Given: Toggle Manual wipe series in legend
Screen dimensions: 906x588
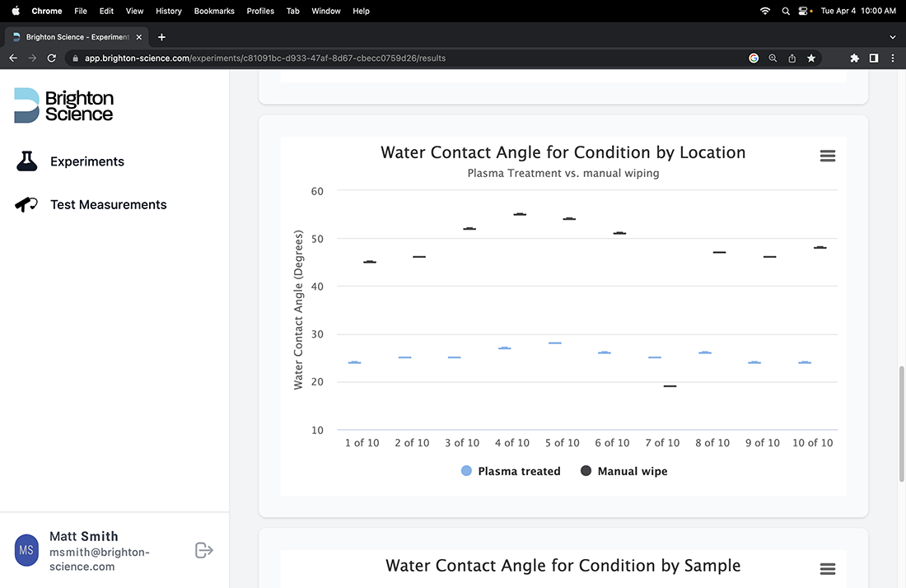Looking at the screenshot, I should tap(624, 471).
